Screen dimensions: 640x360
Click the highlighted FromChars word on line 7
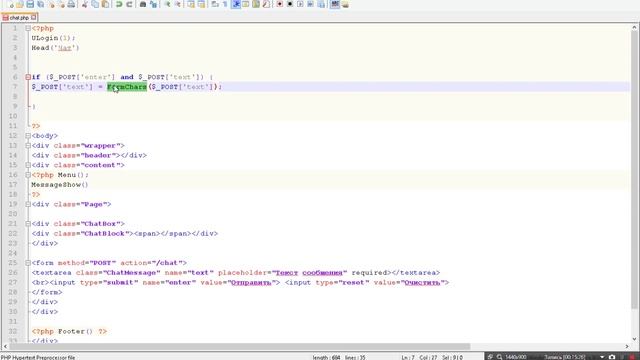pyautogui.click(x=127, y=87)
